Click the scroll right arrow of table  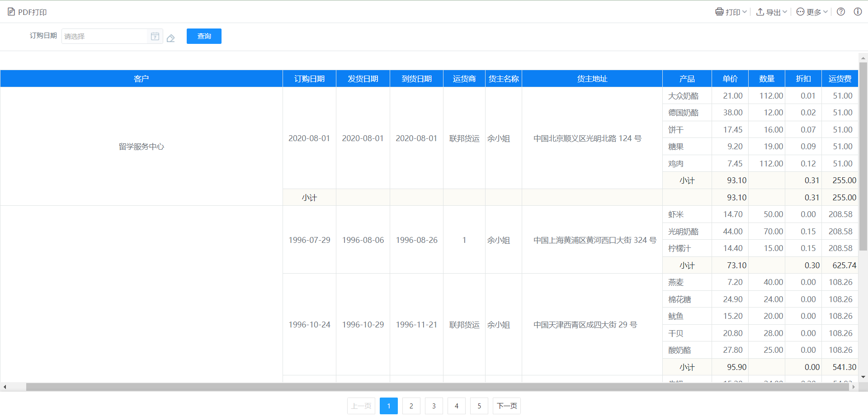[x=854, y=387]
